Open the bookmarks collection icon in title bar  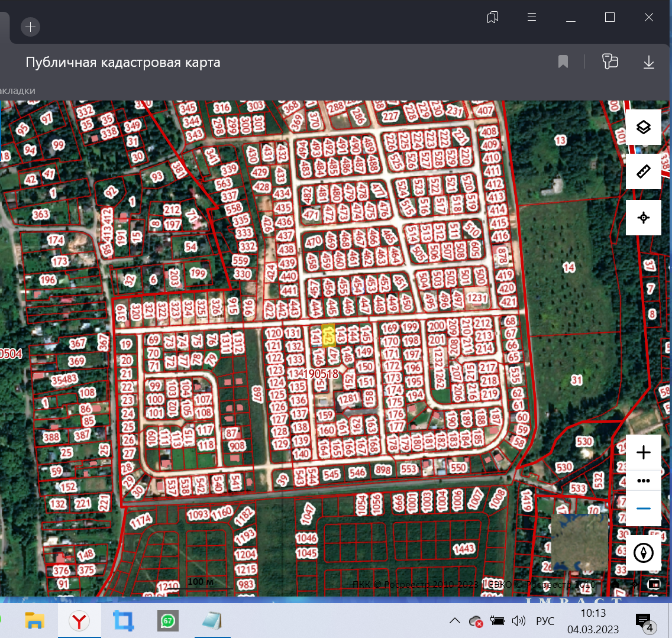[493, 17]
